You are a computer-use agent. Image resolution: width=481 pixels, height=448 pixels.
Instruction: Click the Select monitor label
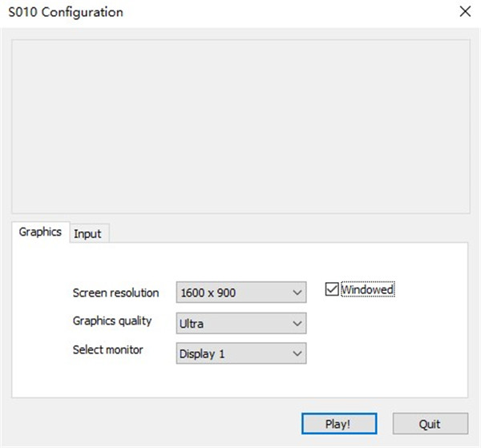108,349
